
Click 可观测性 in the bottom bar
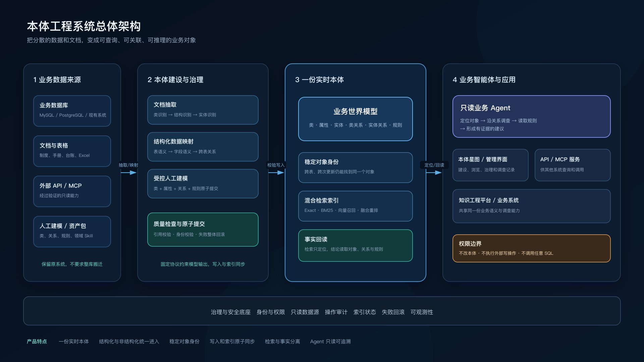(x=422, y=312)
